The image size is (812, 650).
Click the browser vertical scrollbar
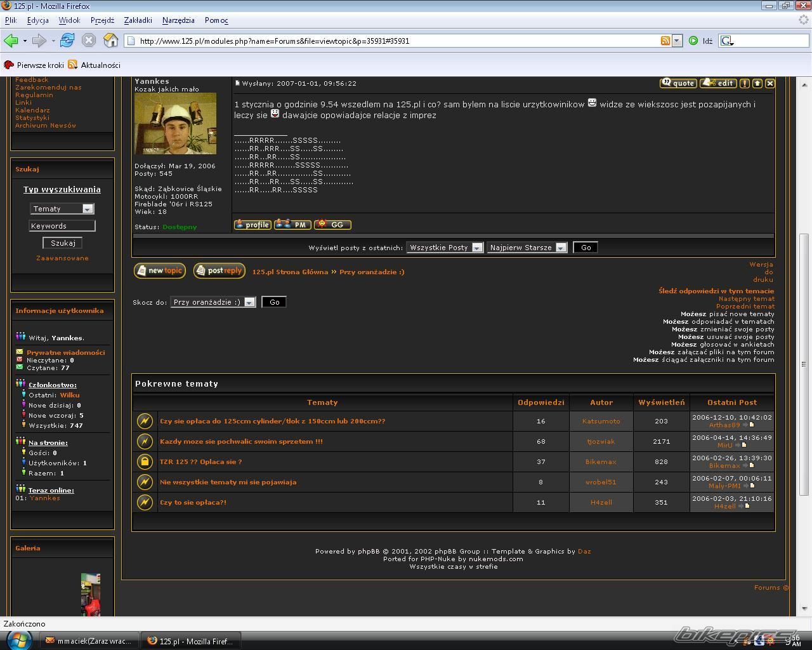click(x=804, y=364)
